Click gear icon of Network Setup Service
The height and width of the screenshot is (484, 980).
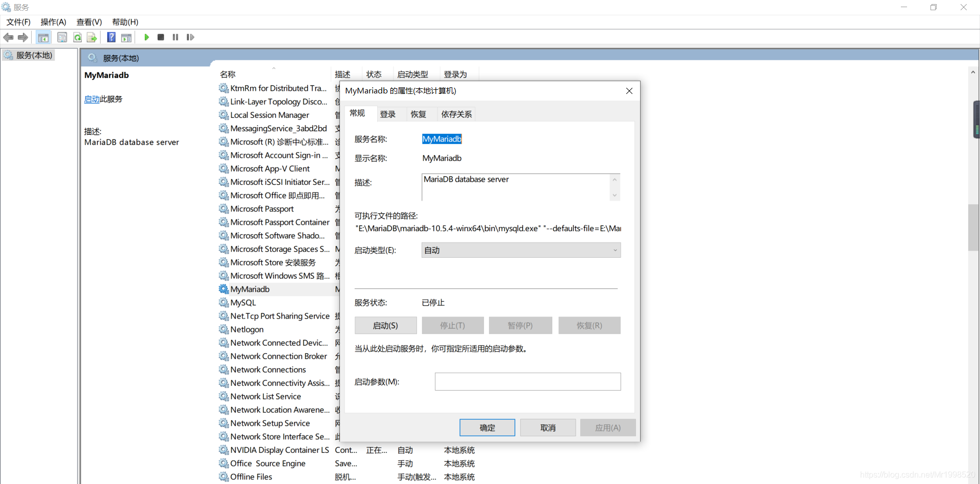pos(224,423)
